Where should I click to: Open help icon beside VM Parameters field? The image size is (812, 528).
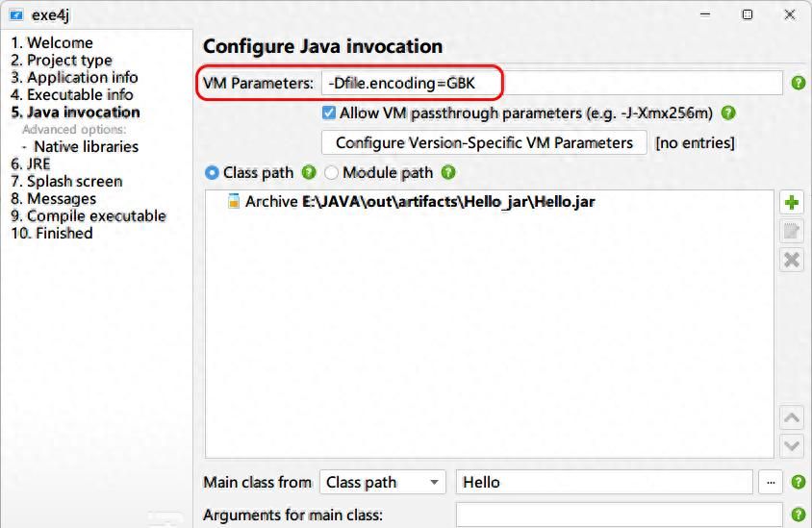pyautogui.click(x=798, y=84)
